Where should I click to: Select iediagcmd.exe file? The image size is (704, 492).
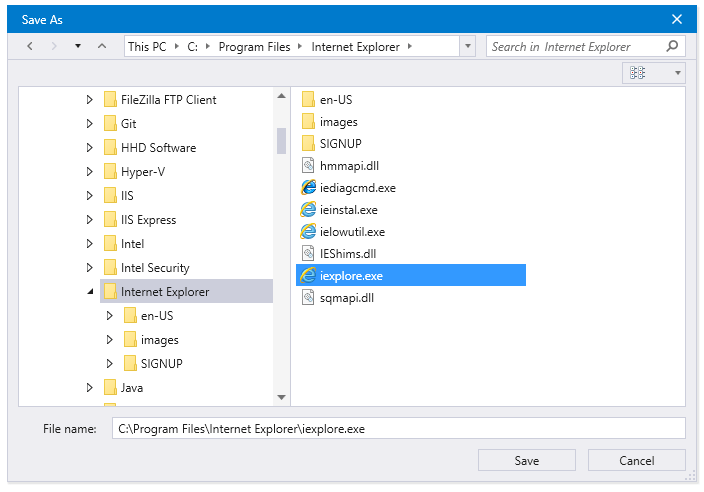[x=349, y=188]
